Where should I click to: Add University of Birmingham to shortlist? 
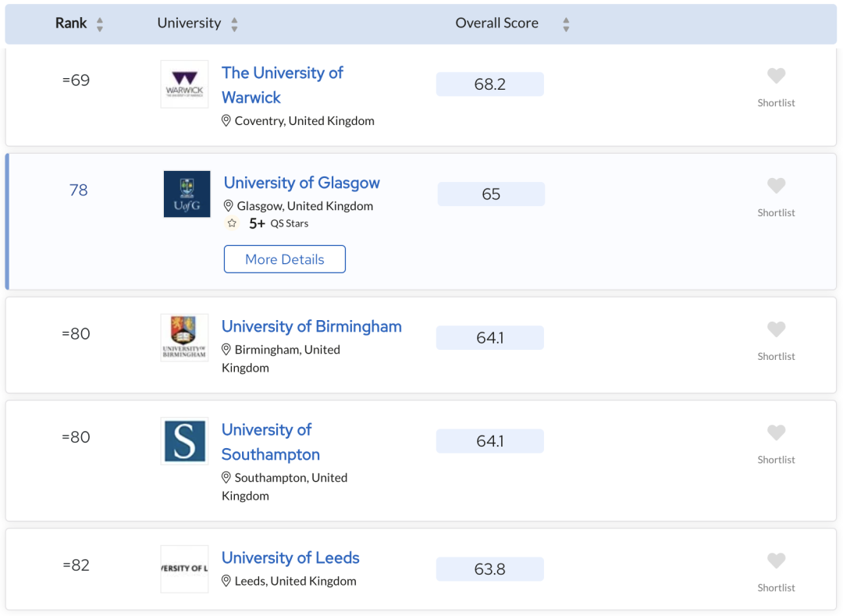[x=776, y=329]
